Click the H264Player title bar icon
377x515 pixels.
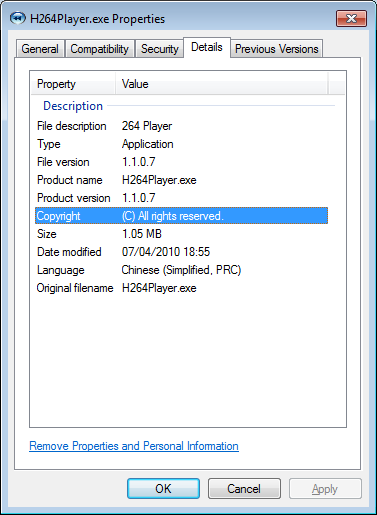point(17,18)
